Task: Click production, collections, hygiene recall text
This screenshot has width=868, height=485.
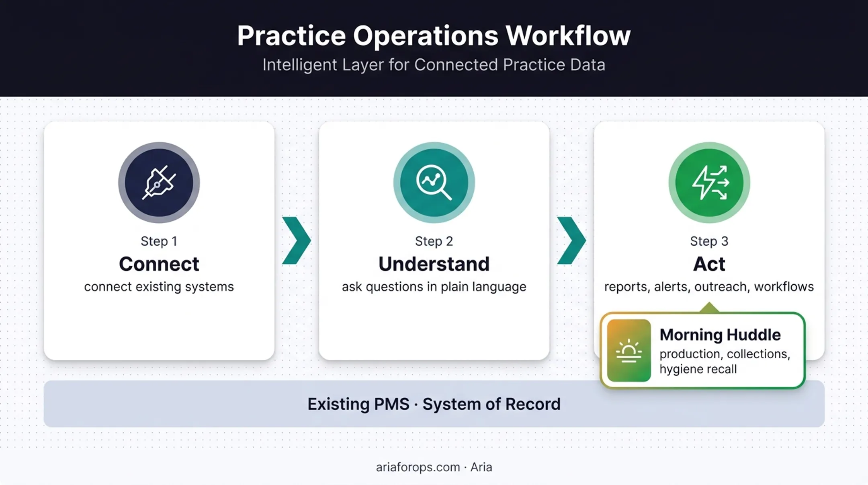Action: 725,361
